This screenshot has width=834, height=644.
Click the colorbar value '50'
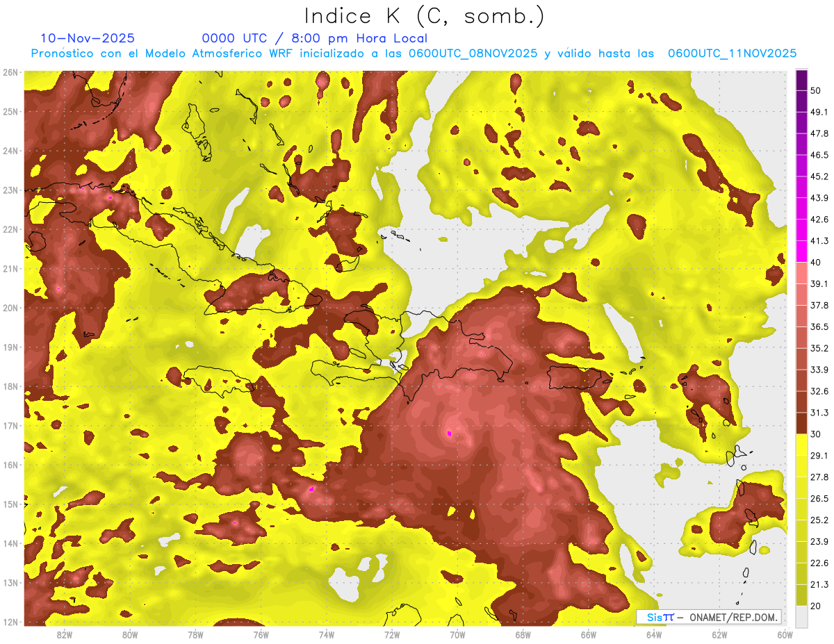pyautogui.click(x=816, y=90)
